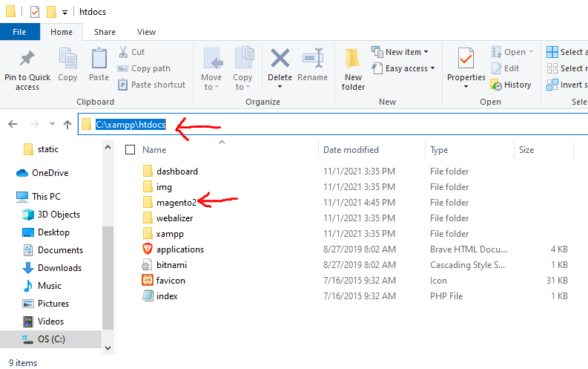This screenshot has width=588, height=369.
Task: Click the Select none ribbon command
Action: pos(567,68)
